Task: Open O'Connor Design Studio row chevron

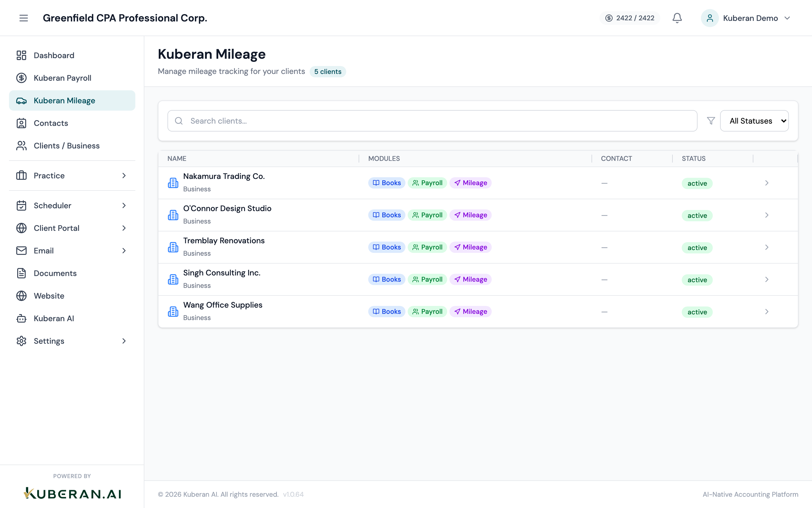Action: coord(767,215)
